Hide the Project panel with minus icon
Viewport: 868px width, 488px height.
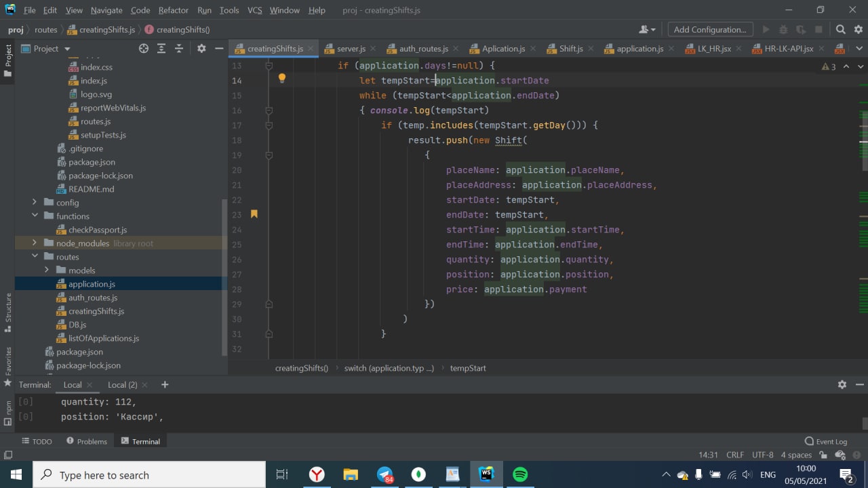point(219,49)
